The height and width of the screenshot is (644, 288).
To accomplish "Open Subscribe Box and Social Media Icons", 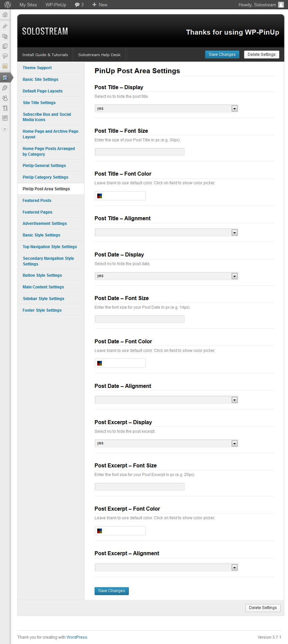I will point(51,117).
